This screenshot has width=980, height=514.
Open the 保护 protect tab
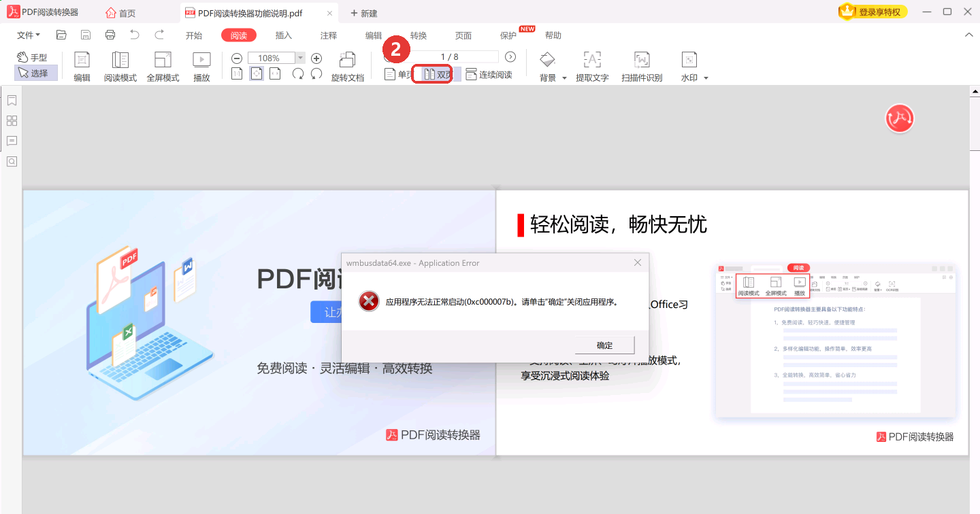point(508,35)
